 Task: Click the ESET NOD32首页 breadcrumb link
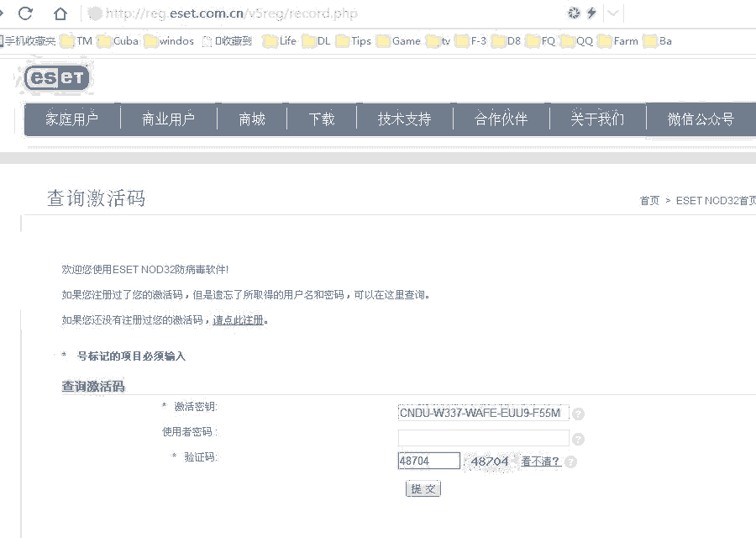716,201
